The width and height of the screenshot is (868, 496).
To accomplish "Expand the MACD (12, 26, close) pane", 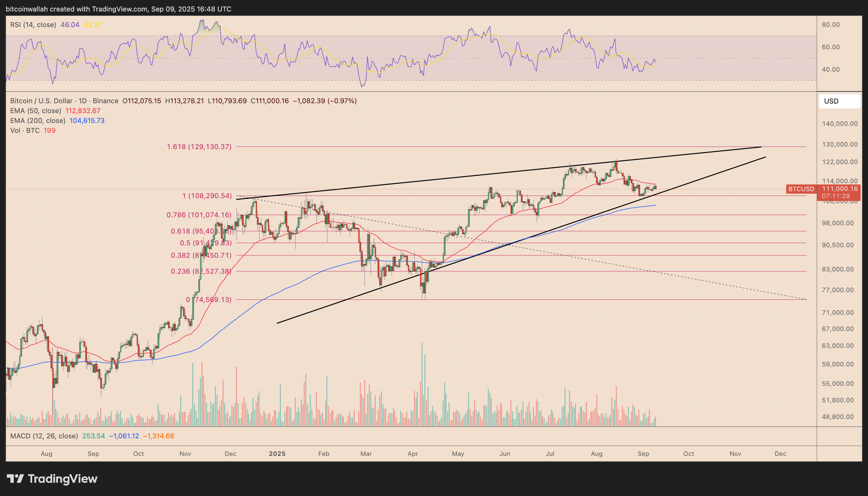I will pyautogui.click(x=44, y=436).
